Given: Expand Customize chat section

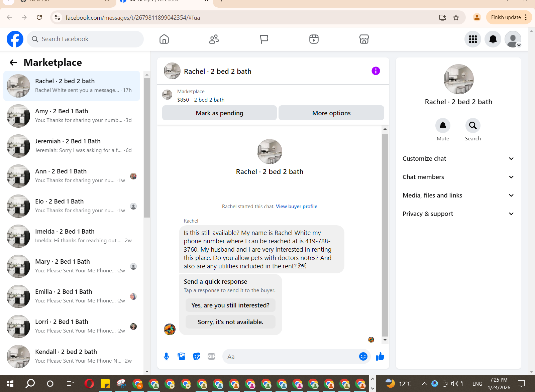Looking at the screenshot, I should click(x=458, y=159).
